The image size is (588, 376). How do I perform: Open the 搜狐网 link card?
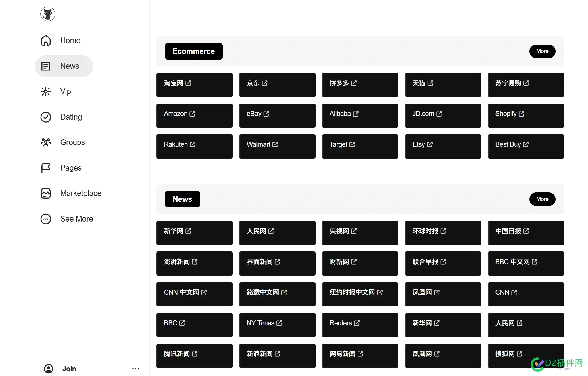tap(526, 356)
